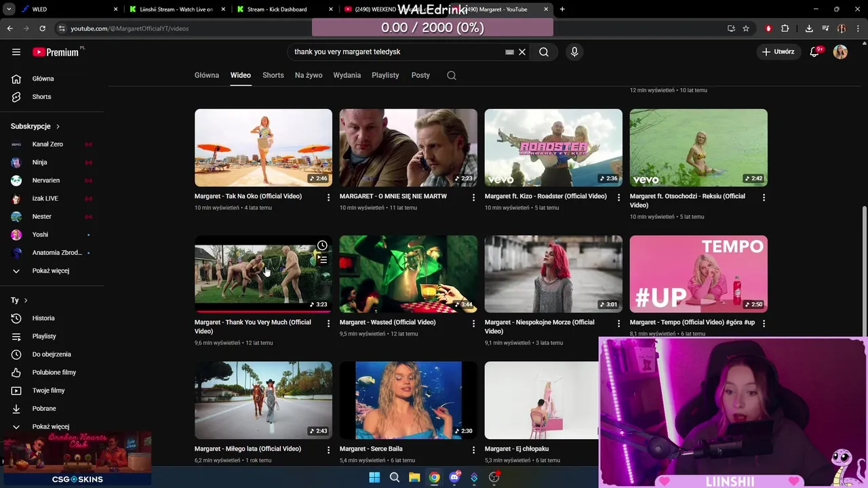Open options menu for Tempo video

tap(764, 323)
